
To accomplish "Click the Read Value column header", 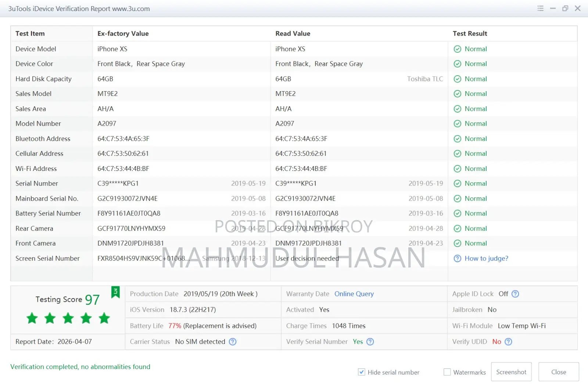I will (x=293, y=33).
